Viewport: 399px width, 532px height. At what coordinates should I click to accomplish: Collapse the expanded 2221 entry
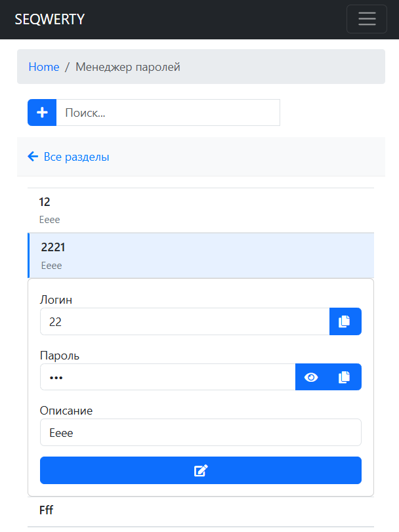click(200, 255)
